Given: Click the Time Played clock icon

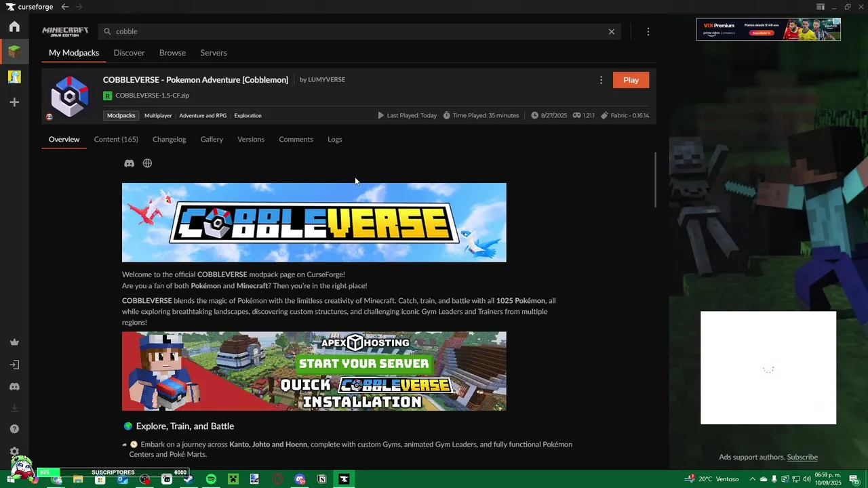Looking at the screenshot, I should (x=446, y=115).
